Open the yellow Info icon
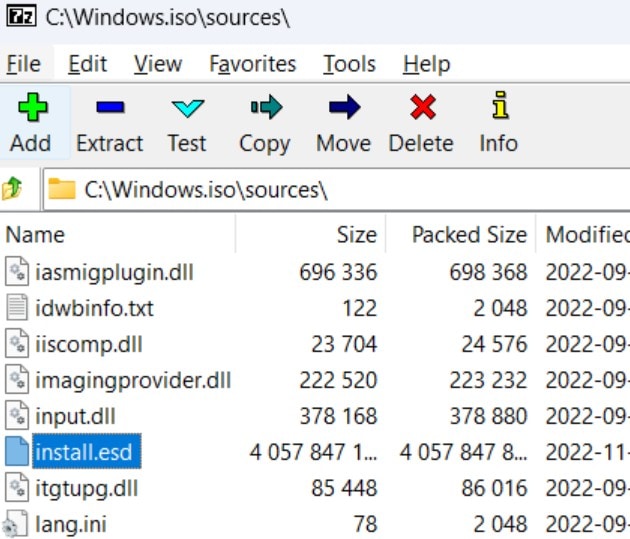Image resolution: width=630 pixels, height=539 pixels. pos(498,106)
